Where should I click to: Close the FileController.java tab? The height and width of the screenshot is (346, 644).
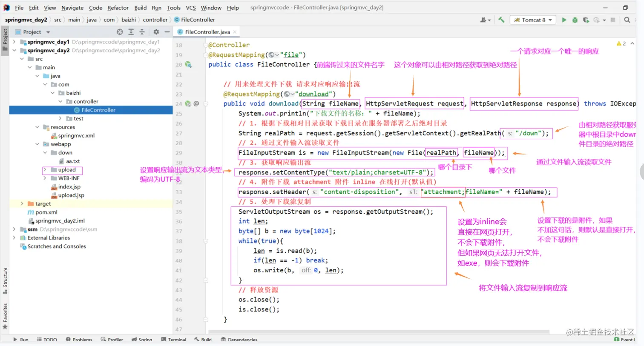click(x=234, y=32)
